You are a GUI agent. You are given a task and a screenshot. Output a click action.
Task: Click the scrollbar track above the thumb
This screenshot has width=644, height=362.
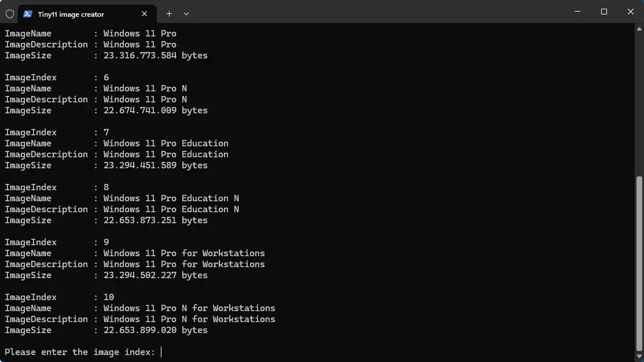coord(639,104)
